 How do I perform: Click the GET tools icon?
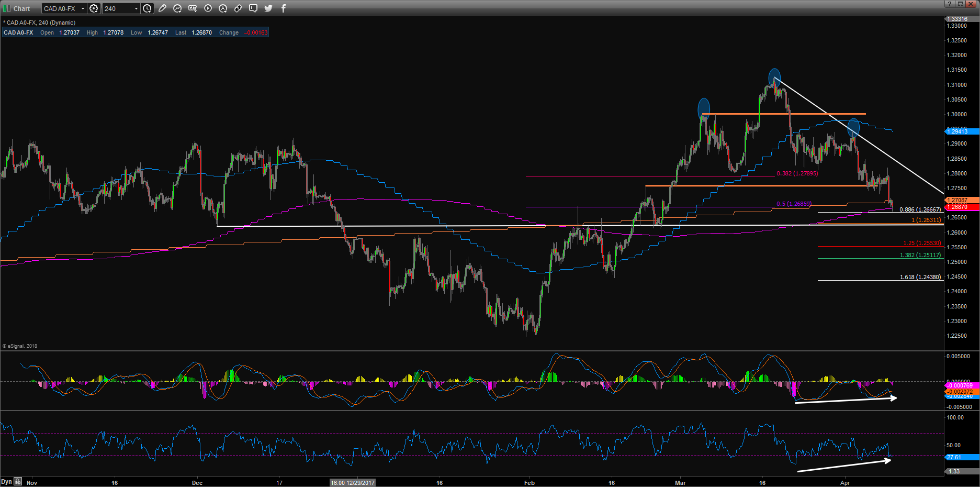(x=193, y=8)
